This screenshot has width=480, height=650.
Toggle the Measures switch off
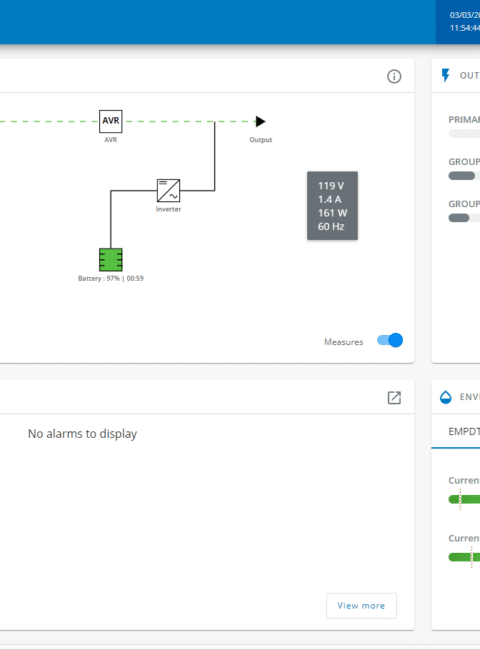coord(390,340)
